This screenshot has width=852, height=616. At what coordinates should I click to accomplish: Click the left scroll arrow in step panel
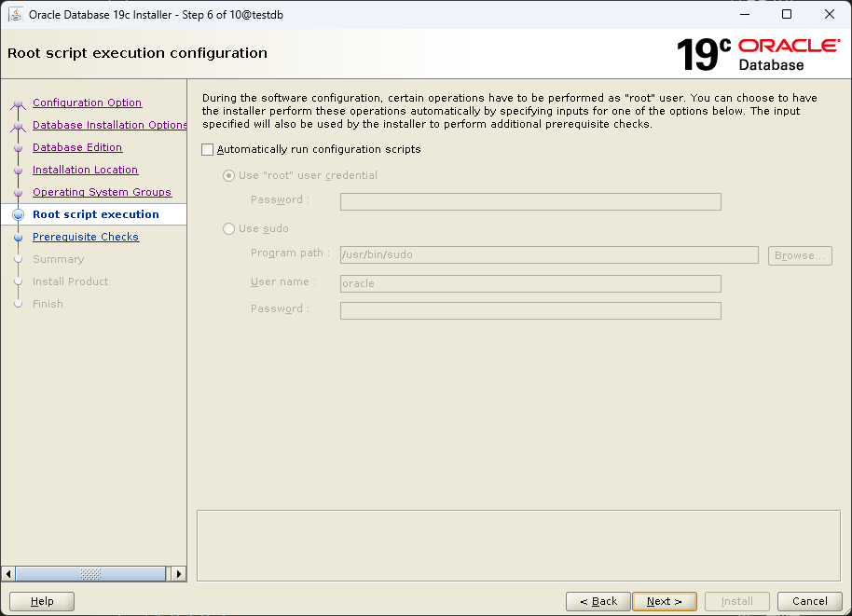(x=8, y=574)
